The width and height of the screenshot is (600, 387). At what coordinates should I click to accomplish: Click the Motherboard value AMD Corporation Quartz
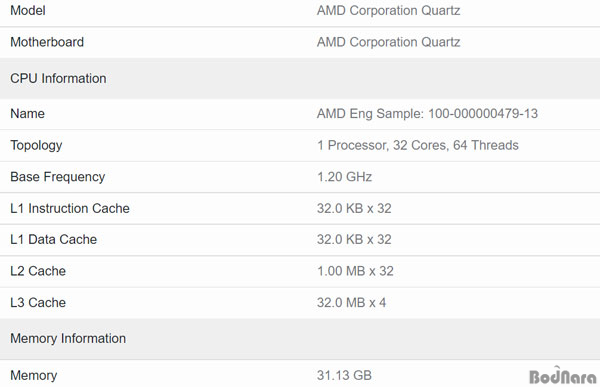[388, 42]
